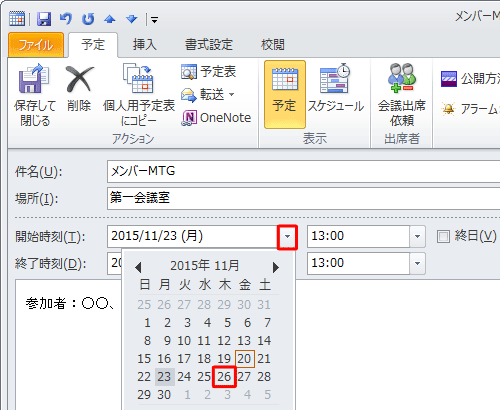The height and width of the screenshot is (410, 500).
Task: Click 保存して閉じる (Save and Close)
Action: (34, 95)
